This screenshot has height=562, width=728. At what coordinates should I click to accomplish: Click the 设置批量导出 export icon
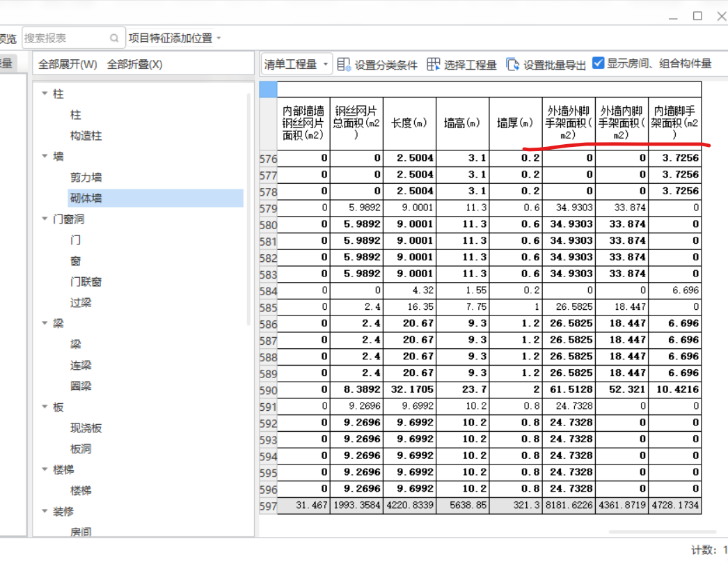point(512,65)
